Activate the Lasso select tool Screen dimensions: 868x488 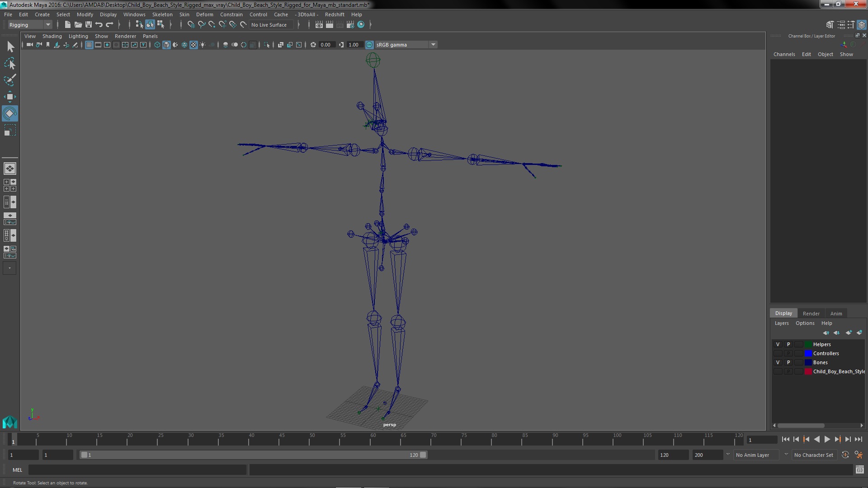point(9,64)
